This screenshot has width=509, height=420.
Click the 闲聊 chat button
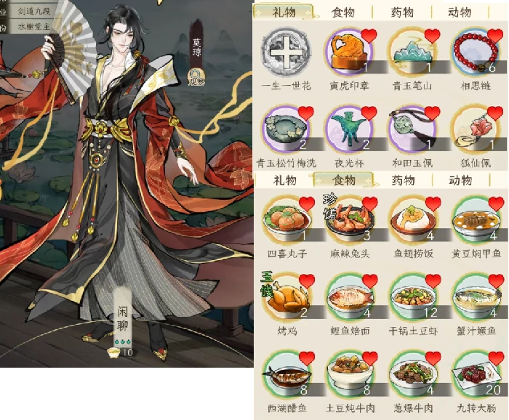123,318
